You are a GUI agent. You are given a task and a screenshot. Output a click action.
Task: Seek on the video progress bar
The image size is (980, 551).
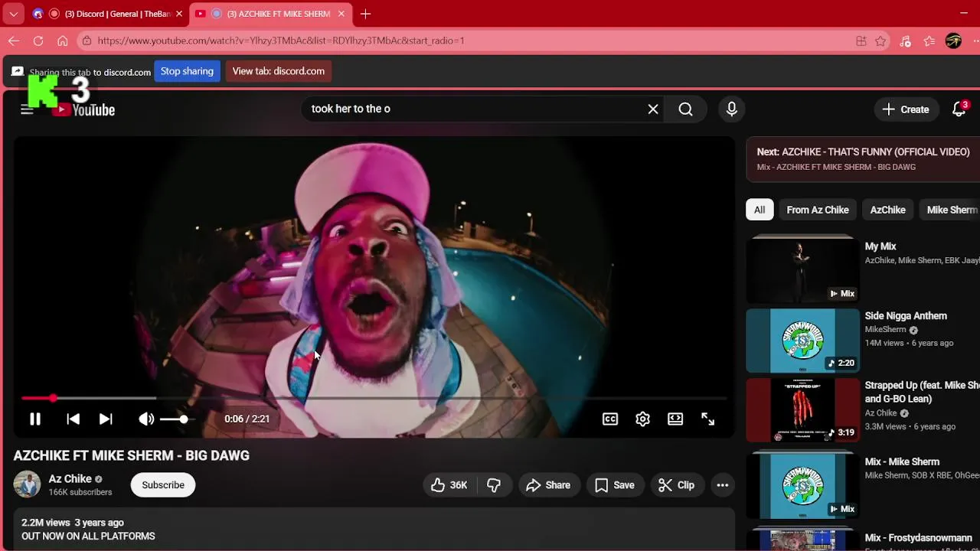[x=374, y=398]
